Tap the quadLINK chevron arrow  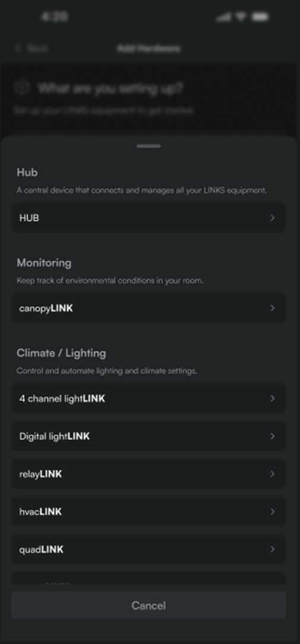pyautogui.click(x=273, y=549)
